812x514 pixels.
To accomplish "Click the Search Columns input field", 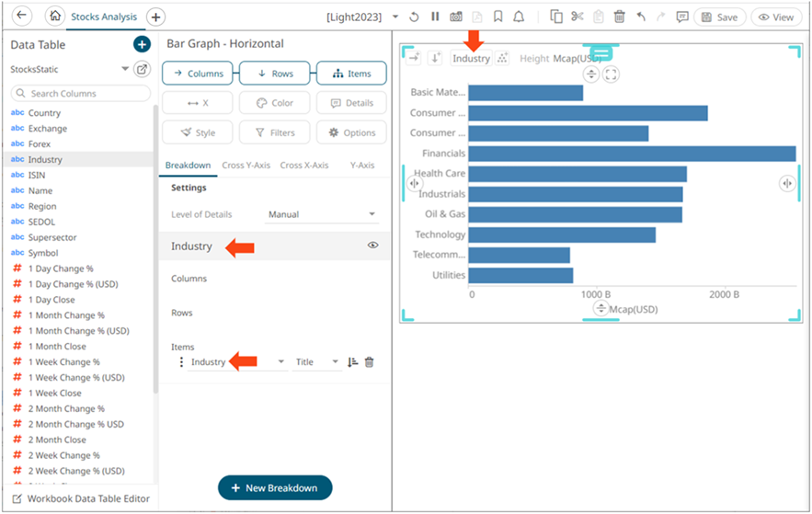I will pos(81,94).
